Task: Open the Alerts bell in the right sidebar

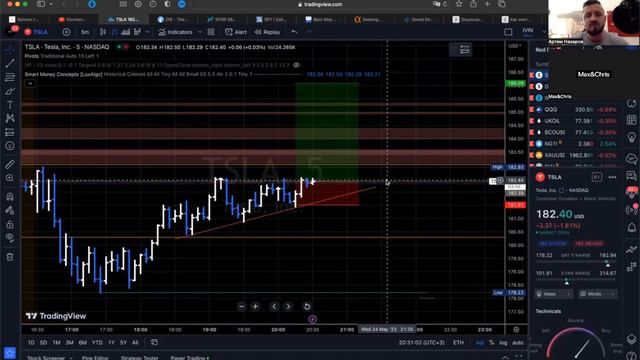Action: click(631, 227)
